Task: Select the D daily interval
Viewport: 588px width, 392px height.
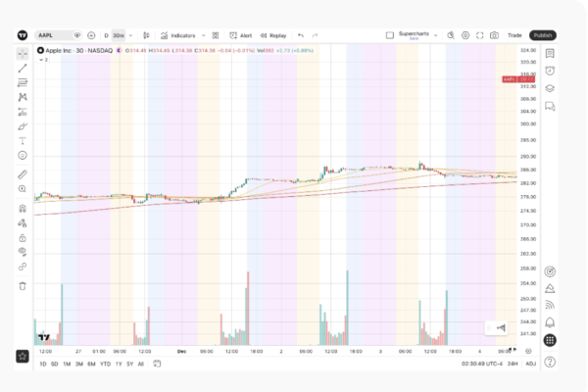Action: point(106,35)
